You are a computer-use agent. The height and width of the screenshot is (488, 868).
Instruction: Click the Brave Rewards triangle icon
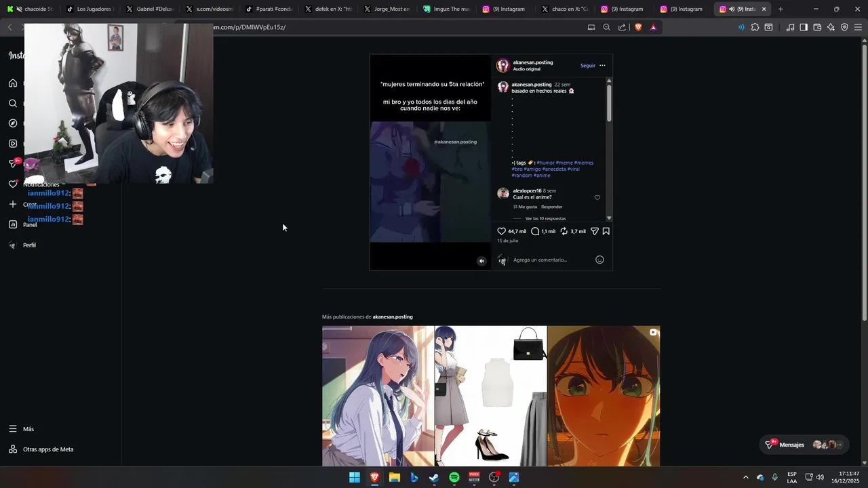(653, 27)
